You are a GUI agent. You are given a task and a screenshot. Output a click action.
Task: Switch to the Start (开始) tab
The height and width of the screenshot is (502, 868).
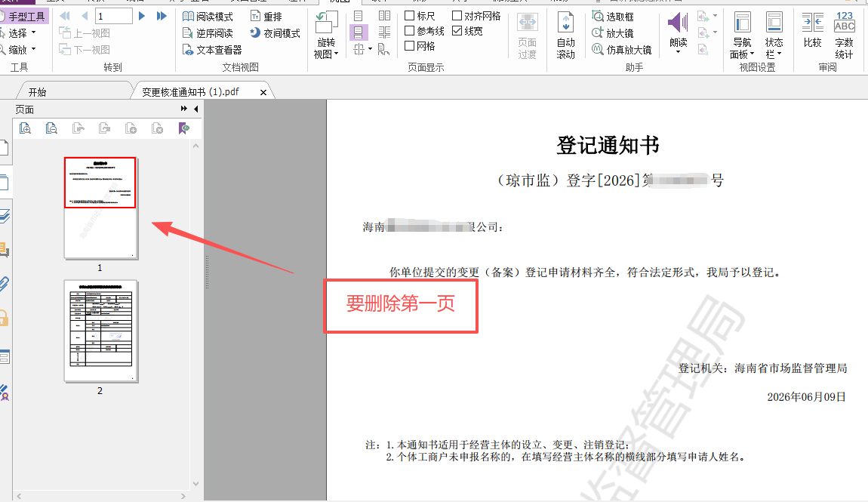coord(38,92)
